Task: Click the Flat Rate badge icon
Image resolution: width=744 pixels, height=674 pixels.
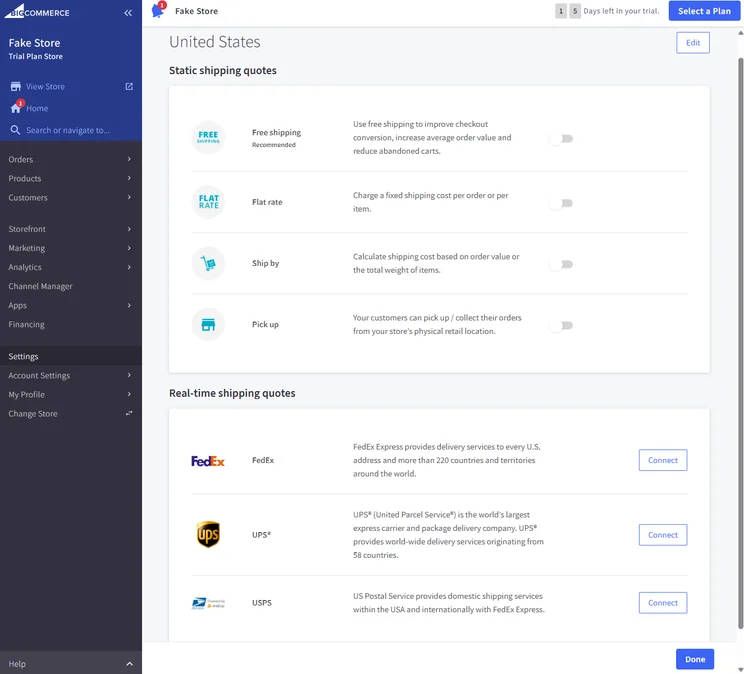Action: click(x=208, y=202)
